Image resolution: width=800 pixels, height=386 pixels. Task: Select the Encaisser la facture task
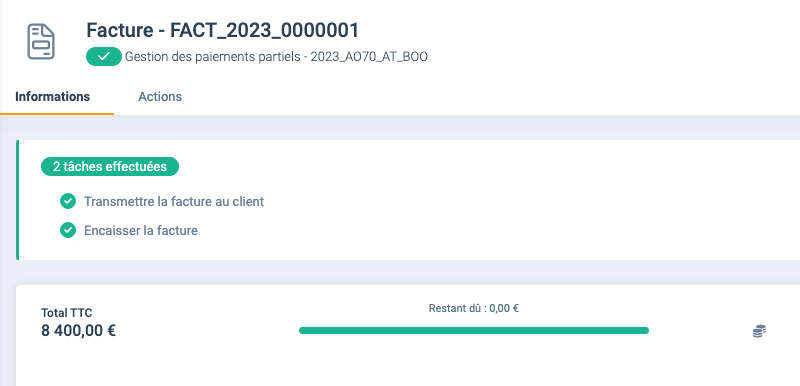(141, 230)
